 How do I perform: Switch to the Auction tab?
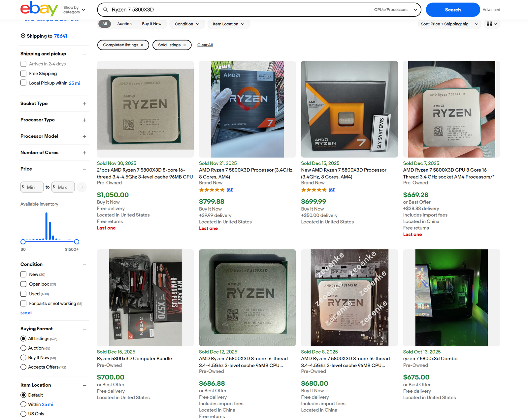(x=124, y=24)
